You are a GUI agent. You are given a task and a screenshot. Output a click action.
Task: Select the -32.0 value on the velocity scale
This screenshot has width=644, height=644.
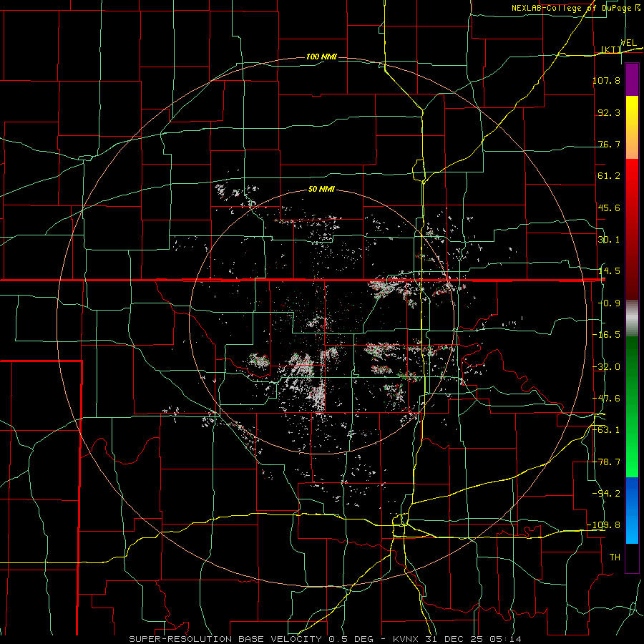(x=606, y=367)
